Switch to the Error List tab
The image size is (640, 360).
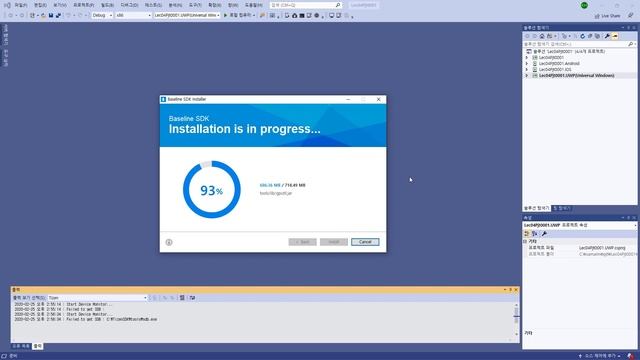[20, 346]
